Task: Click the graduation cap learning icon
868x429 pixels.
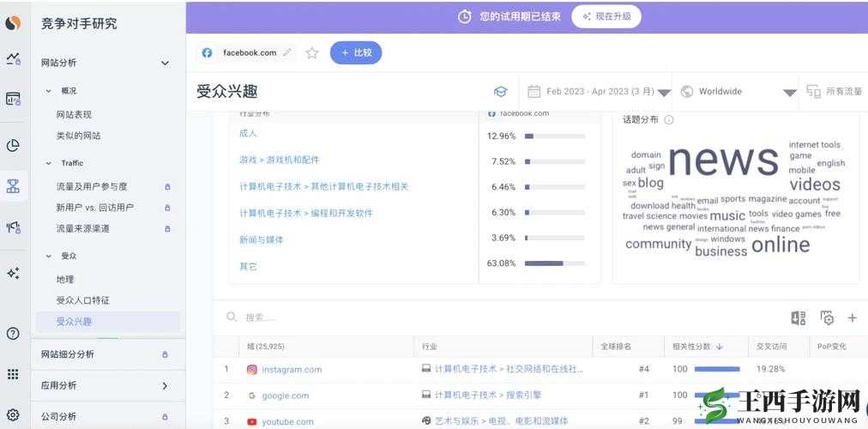Action: coord(500,91)
